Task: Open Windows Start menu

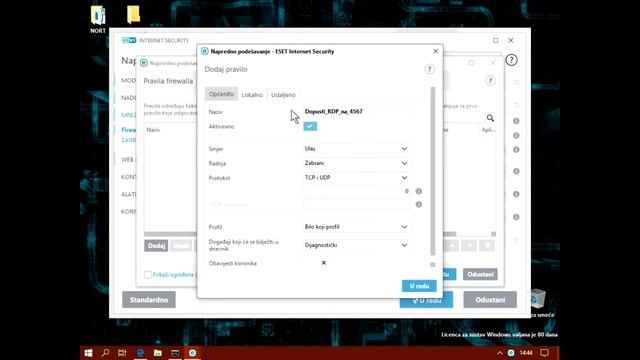Action: tap(88, 353)
